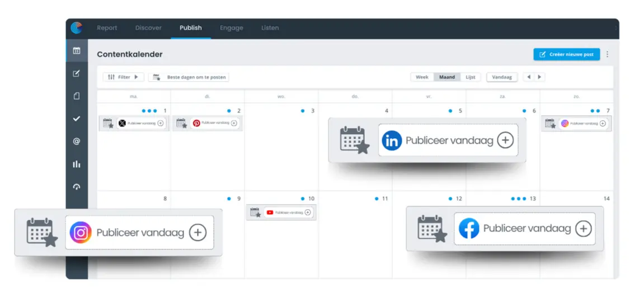Screen dimensions: 644x307
Task: Click large Instagram Publiceer vandaag button
Action: (140, 233)
